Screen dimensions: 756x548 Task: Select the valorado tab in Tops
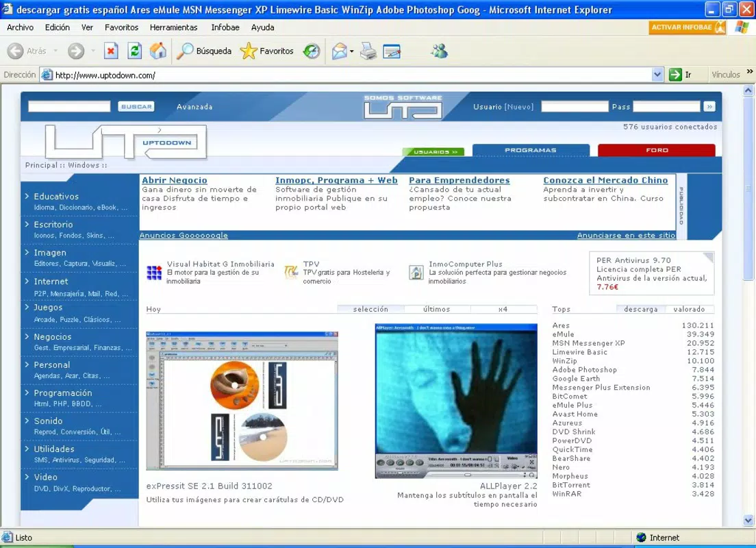689,309
